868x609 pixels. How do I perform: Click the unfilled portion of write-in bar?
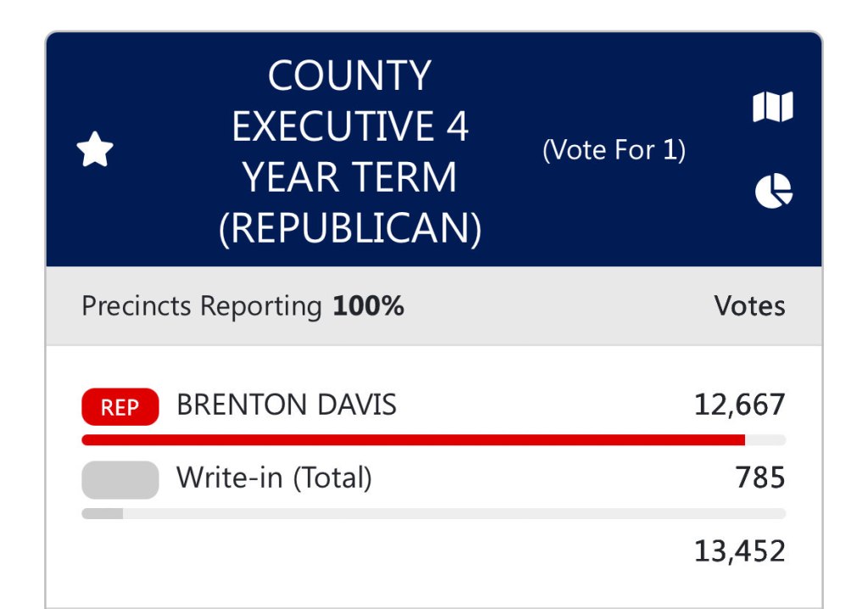tap(453, 513)
